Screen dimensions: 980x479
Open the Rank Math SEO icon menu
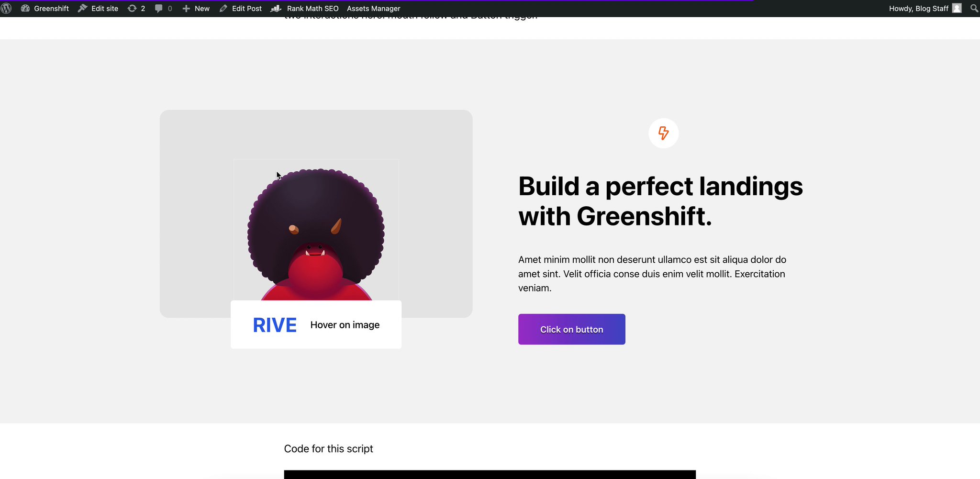(276, 8)
